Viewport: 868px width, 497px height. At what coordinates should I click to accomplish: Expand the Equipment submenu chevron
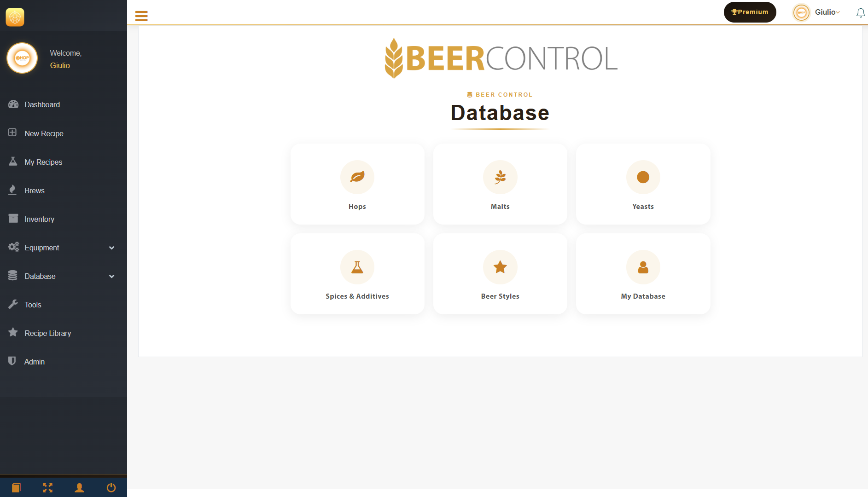(111, 248)
